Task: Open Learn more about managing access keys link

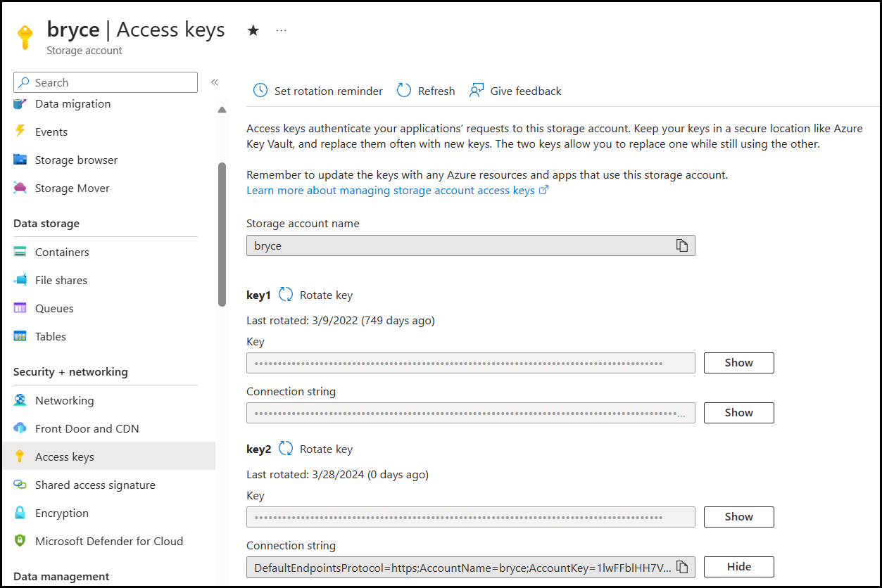Action: (397, 191)
